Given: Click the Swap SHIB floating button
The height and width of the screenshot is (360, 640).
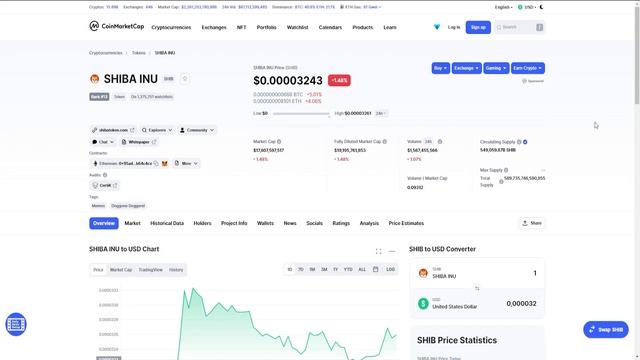Looking at the screenshot, I should pyautogui.click(x=606, y=329).
